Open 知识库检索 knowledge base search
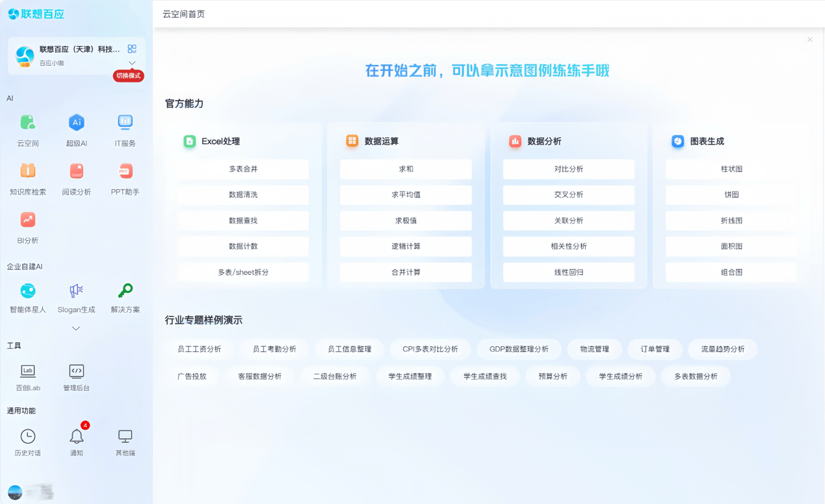Viewport: 825px width, 504px height. coord(27,172)
